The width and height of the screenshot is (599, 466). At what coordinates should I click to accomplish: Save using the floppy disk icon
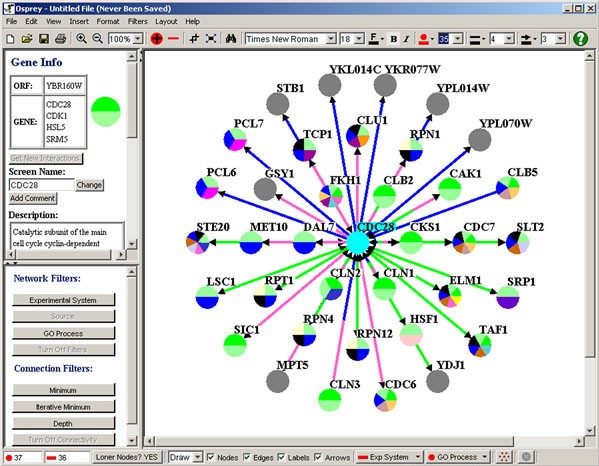[x=44, y=39]
